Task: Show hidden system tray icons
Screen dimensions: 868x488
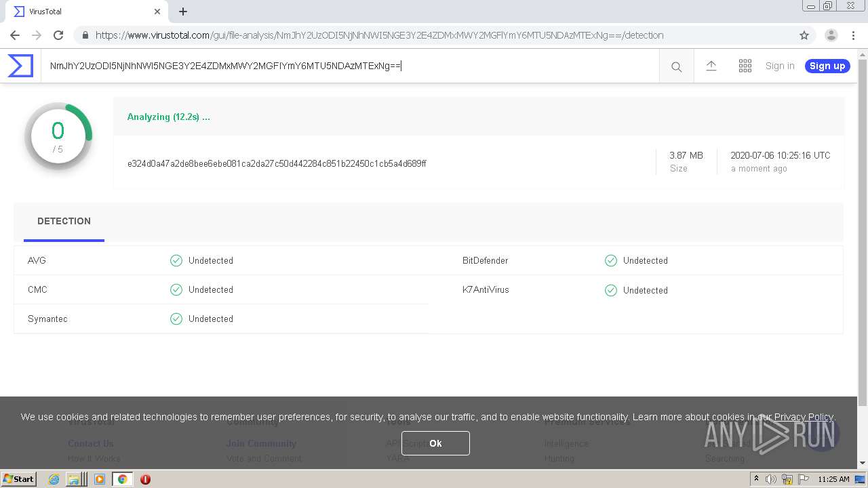Action: click(x=756, y=479)
